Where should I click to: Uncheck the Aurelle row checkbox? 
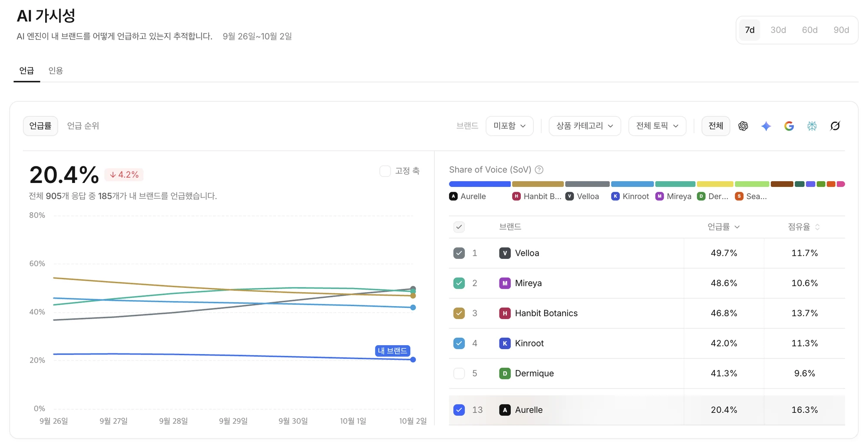pos(459,410)
